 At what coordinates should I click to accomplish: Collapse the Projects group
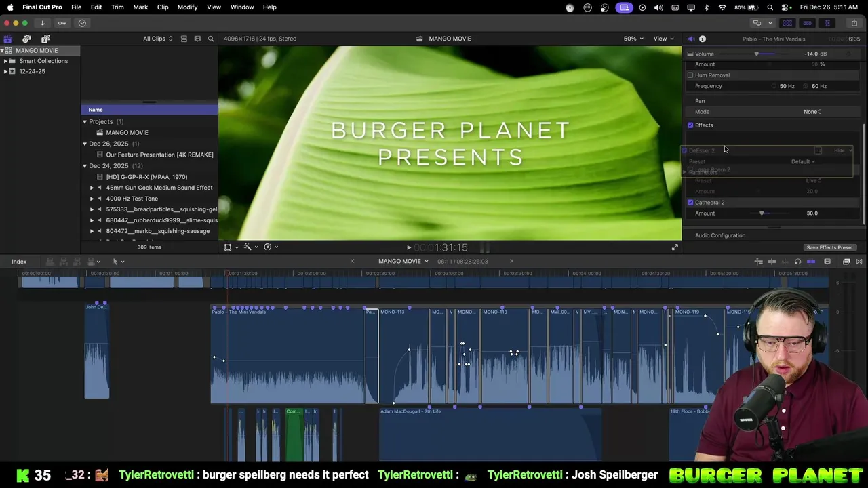pyautogui.click(x=85, y=122)
